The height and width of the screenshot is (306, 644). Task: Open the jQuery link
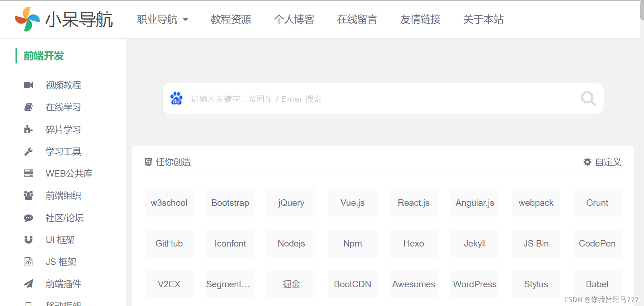point(291,203)
